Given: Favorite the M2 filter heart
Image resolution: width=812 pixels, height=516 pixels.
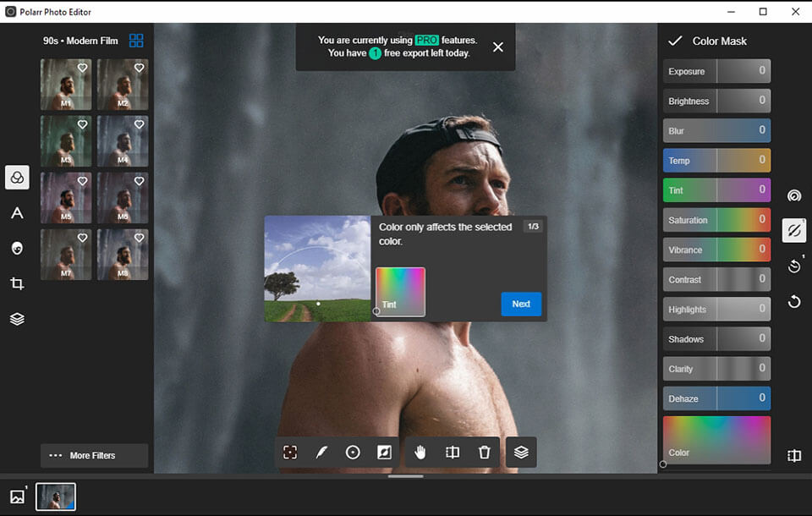Looking at the screenshot, I should pyautogui.click(x=140, y=68).
